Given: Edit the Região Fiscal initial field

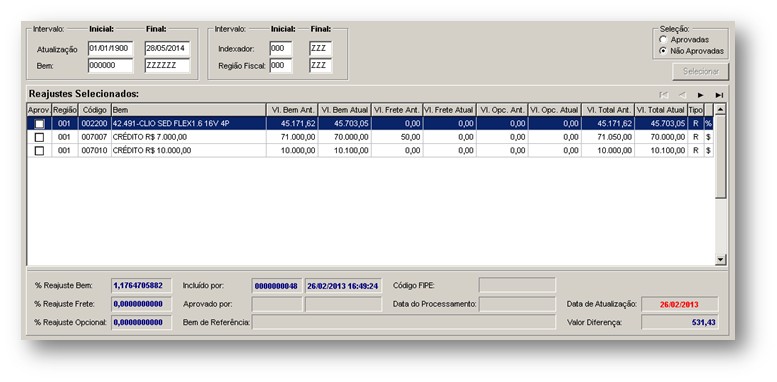Looking at the screenshot, I should (281, 65).
